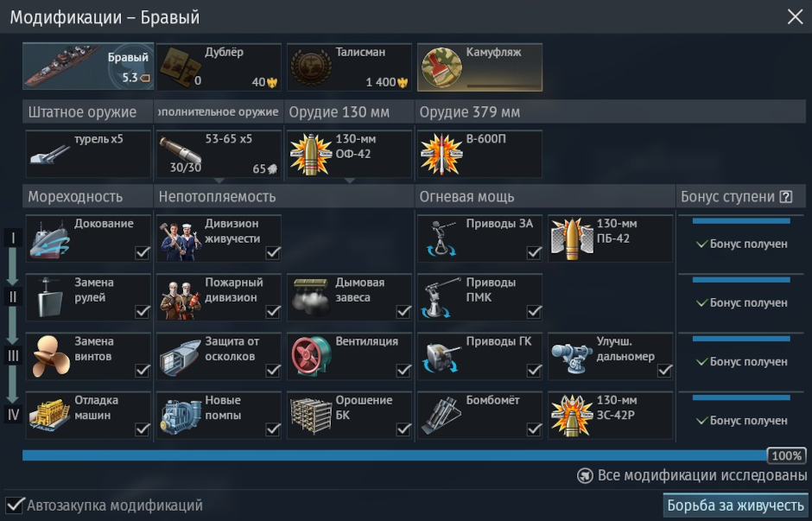Screen dimensions: 812x521
Task: Expand the 130-мм ОФ-42 shell dropdown arrow
Action: tap(350, 181)
